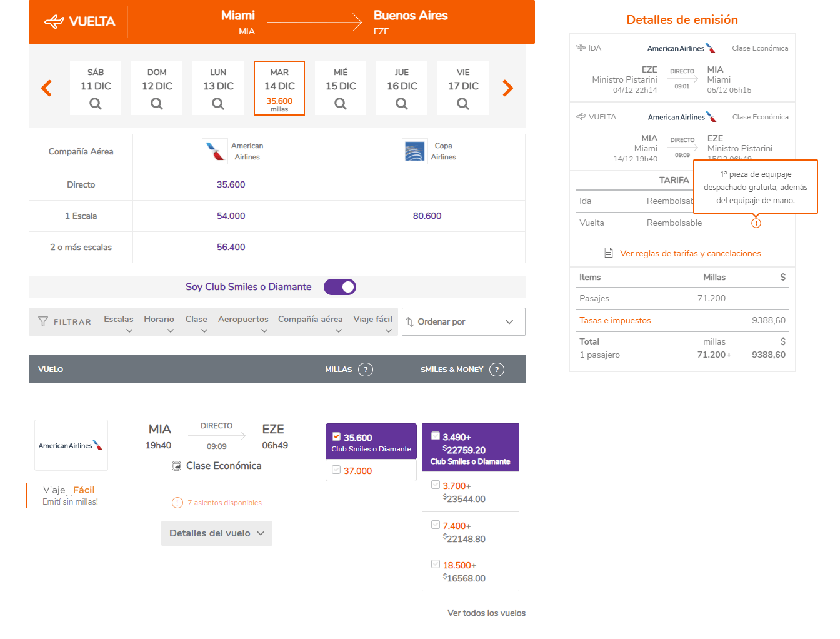
Task: Click the SMILES & MONEY help question mark
Action: [497, 370]
